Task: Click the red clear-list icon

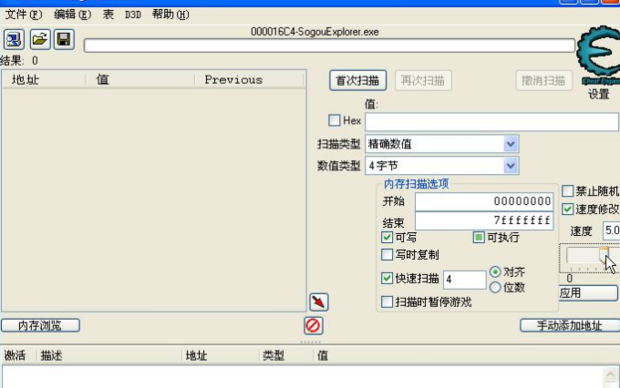Action: tap(314, 326)
